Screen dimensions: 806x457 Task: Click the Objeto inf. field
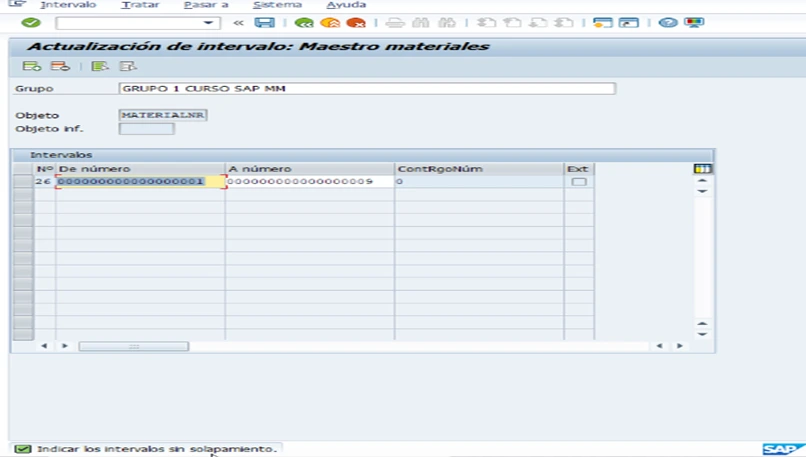tap(146, 129)
